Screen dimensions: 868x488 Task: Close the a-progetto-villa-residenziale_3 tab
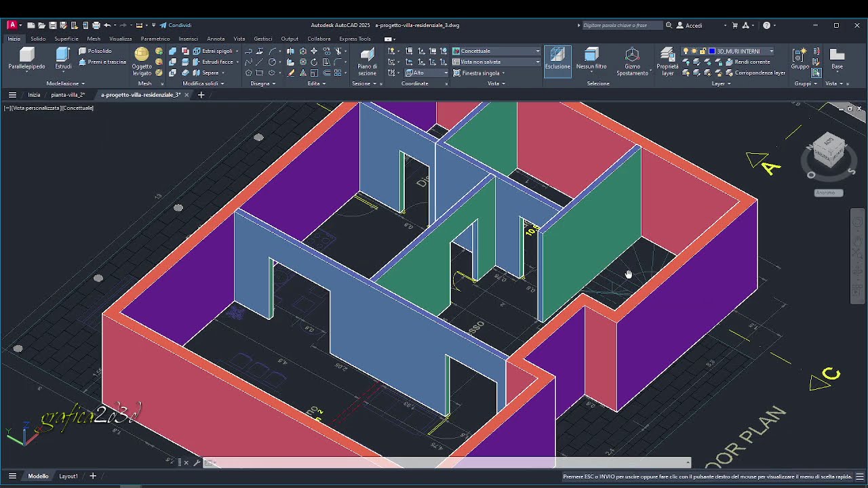186,95
